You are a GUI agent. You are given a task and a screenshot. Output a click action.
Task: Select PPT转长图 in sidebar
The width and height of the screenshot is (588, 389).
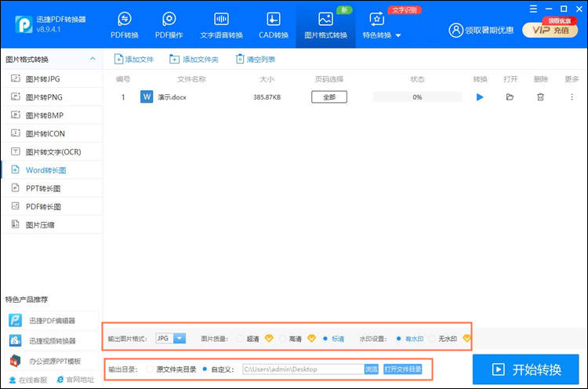[x=52, y=188]
